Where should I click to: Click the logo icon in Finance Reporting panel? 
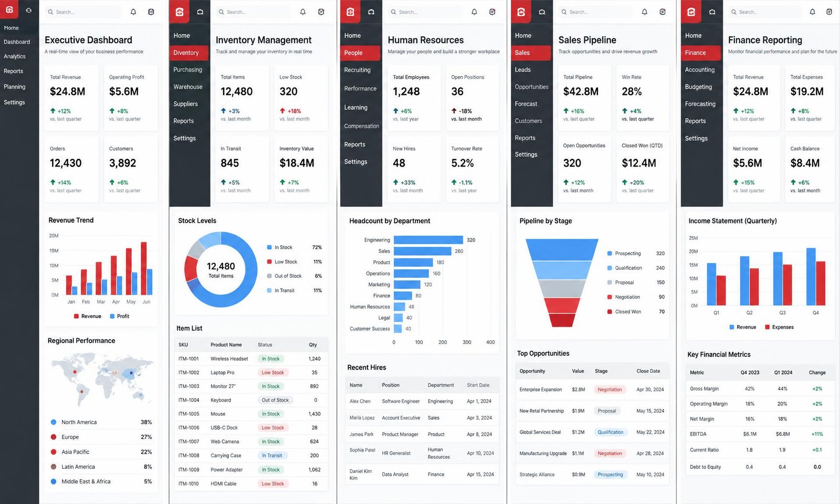(x=691, y=12)
